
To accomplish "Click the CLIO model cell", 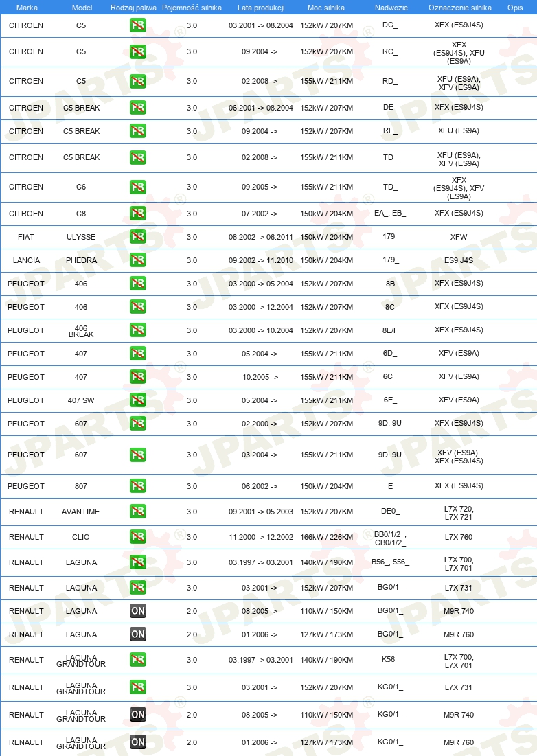I will [x=81, y=537].
